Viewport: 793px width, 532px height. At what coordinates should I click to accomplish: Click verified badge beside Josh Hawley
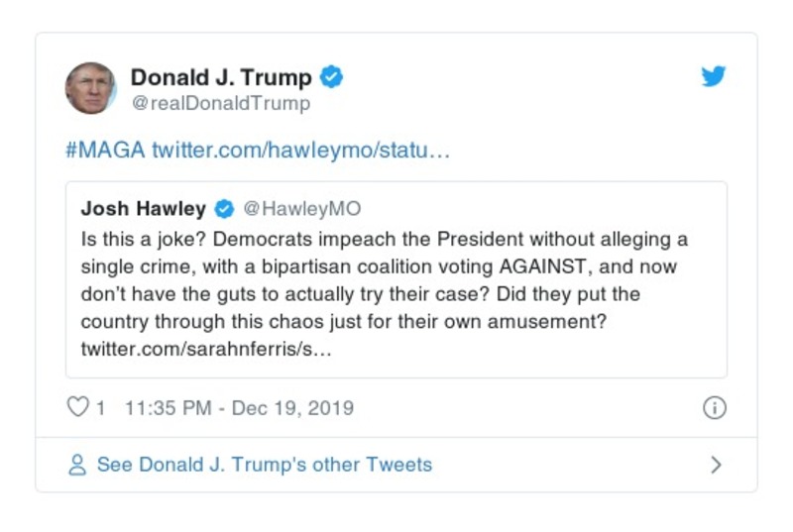(224, 209)
